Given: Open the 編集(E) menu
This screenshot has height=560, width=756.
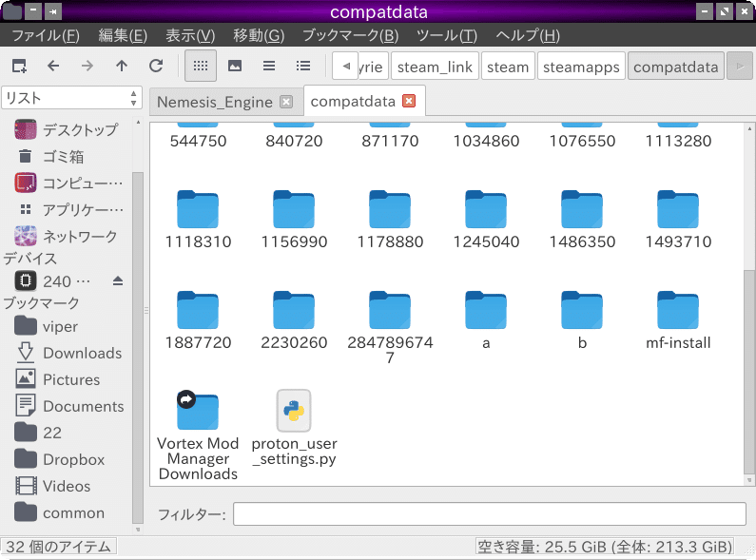Looking at the screenshot, I should [123, 35].
